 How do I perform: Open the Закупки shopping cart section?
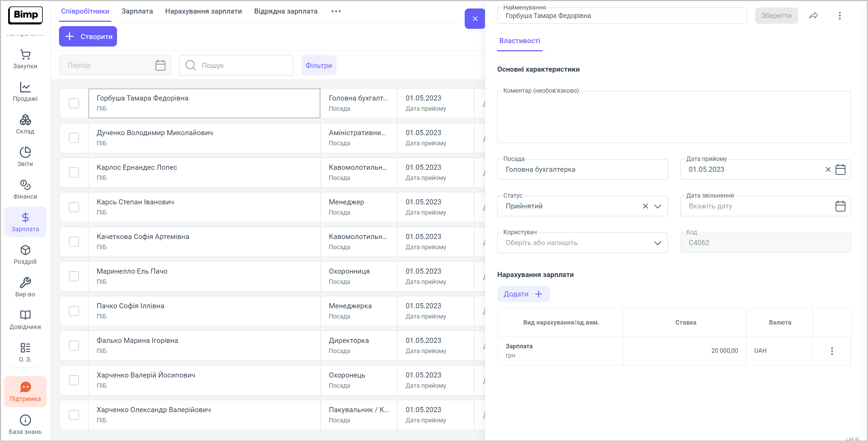(25, 59)
